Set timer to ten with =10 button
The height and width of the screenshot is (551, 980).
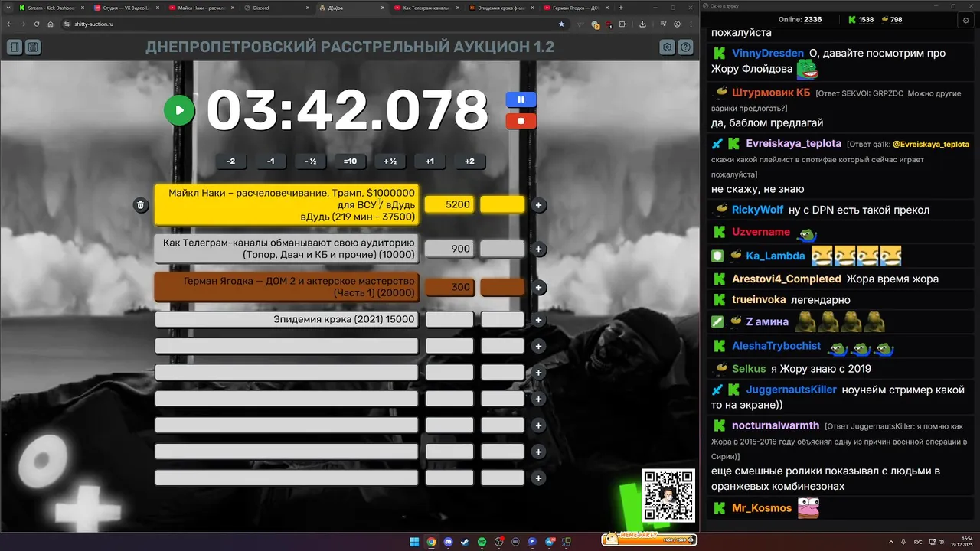(350, 161)
